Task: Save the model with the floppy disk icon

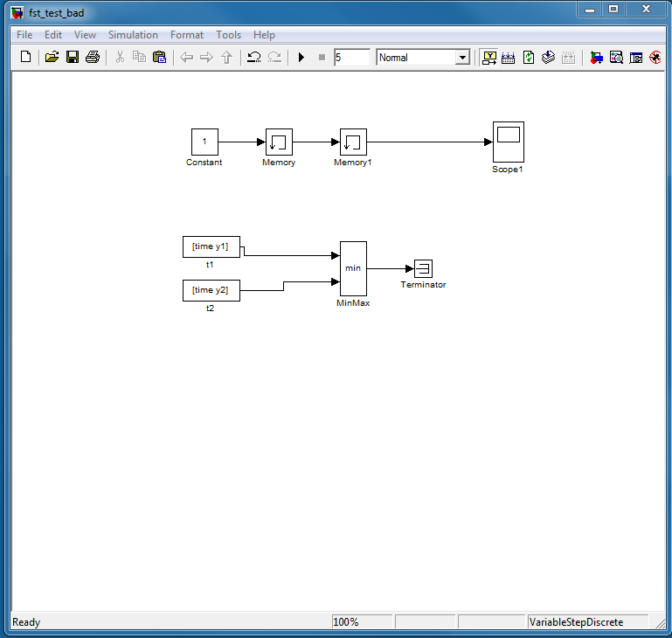Action: [x=72, y=58]
